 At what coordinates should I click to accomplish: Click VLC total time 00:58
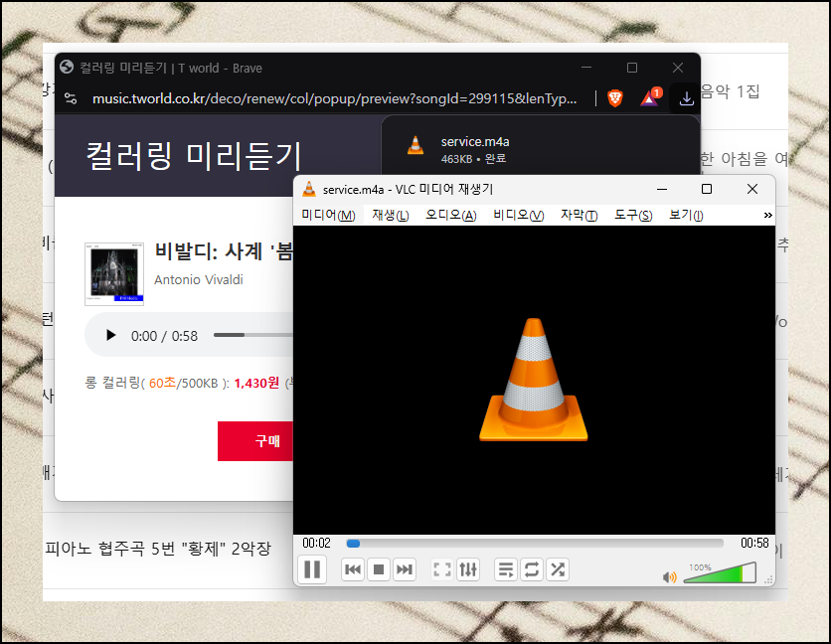(x=754, y=544)
